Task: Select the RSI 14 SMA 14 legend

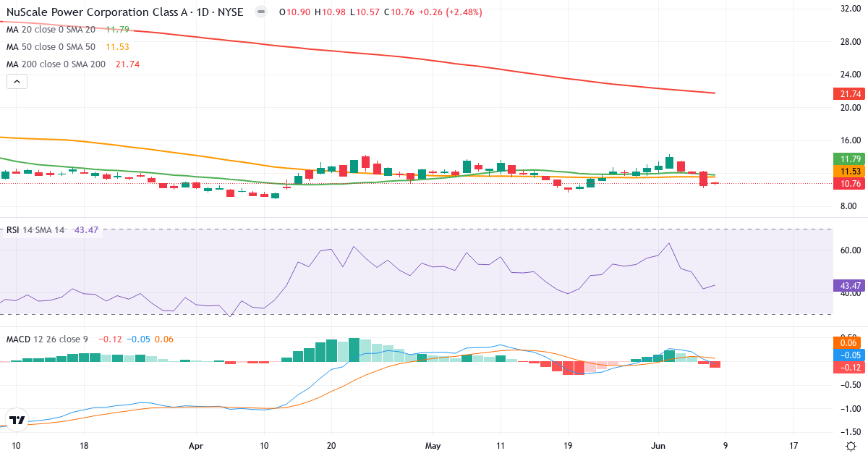Action: pos(35,229)
